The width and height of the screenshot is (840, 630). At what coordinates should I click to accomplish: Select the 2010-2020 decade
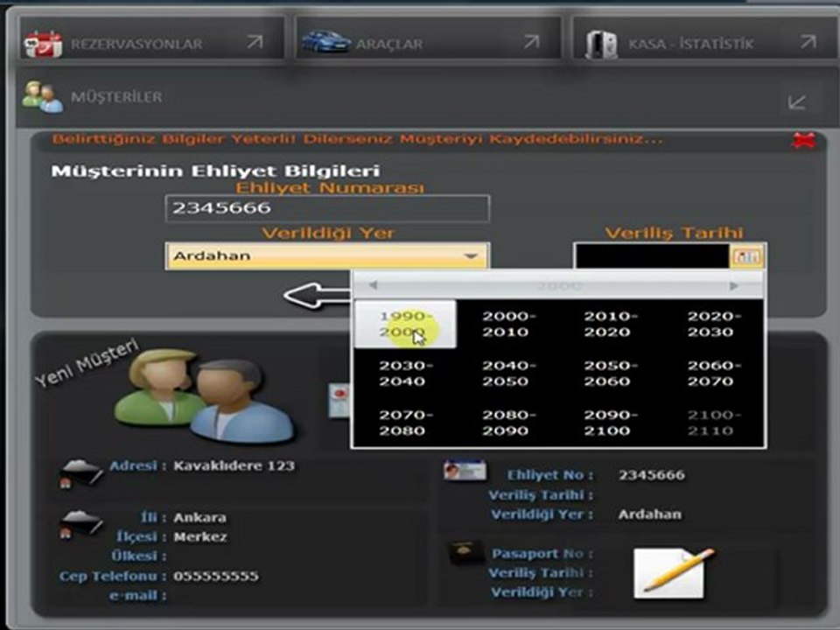(x=610, y=324)
